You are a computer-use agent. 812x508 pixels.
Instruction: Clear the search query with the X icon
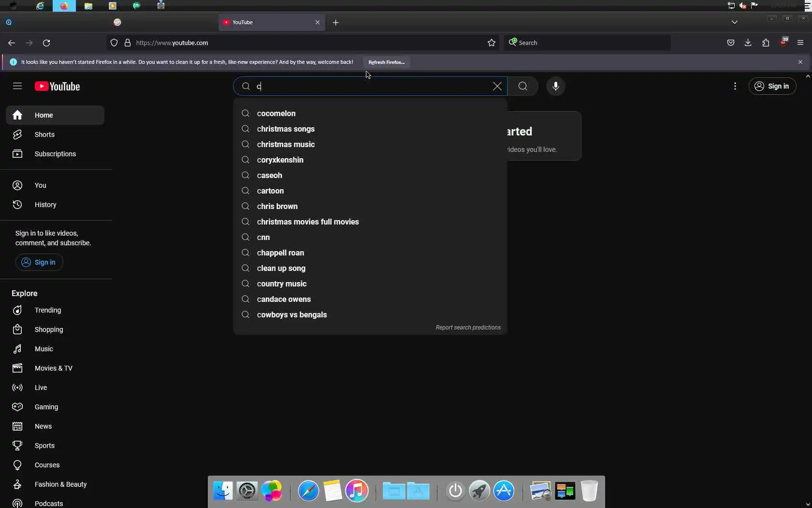(497, 86)
